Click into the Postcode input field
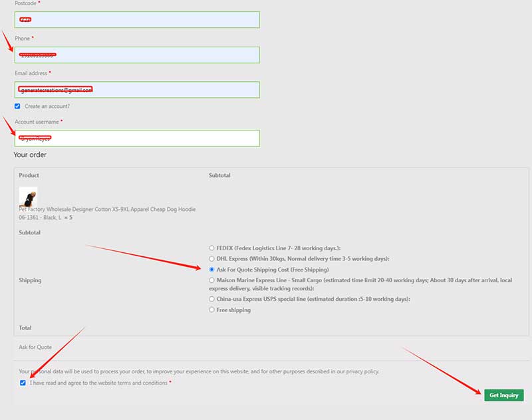532x420 pixels. point(137,20)
